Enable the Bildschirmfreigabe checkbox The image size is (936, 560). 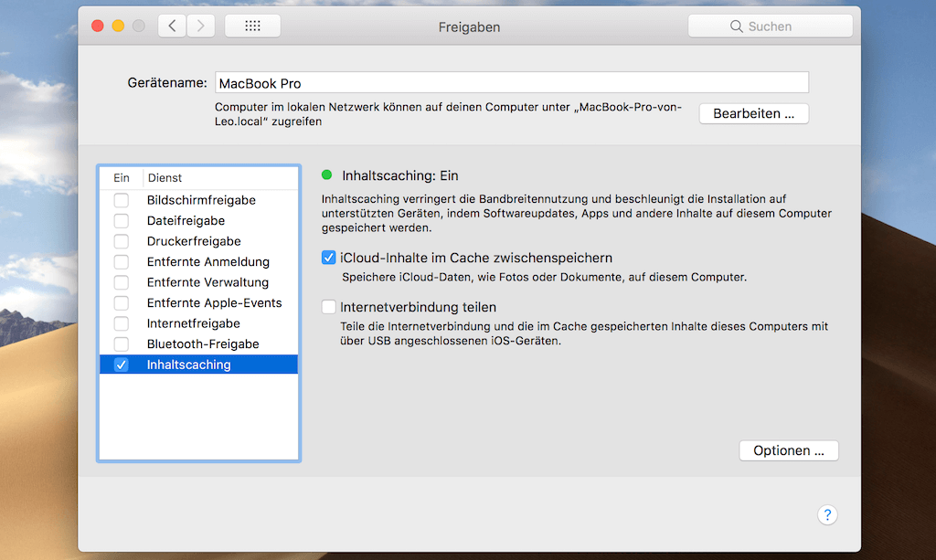tap(122, 200)
